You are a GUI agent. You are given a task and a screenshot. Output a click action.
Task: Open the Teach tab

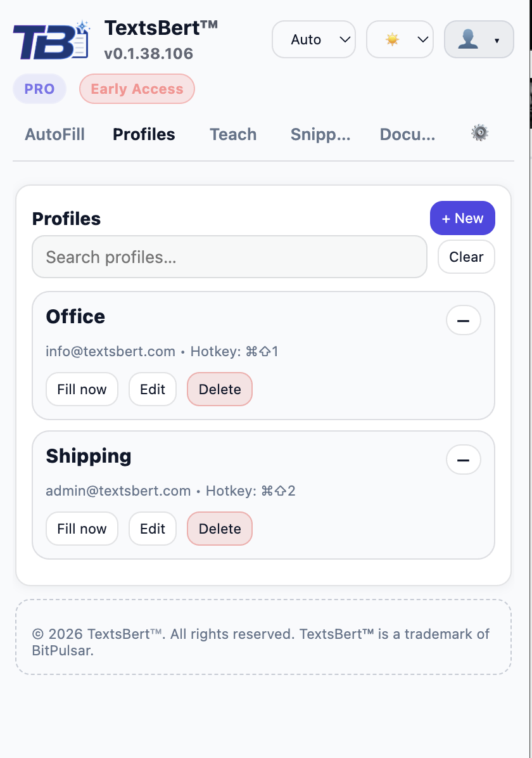coord(232,134)
